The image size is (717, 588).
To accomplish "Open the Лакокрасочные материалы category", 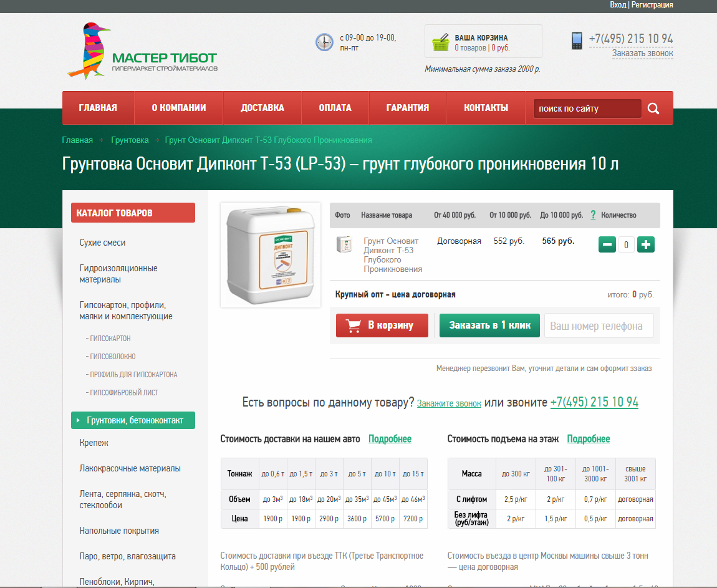I will tap(130, 469).
